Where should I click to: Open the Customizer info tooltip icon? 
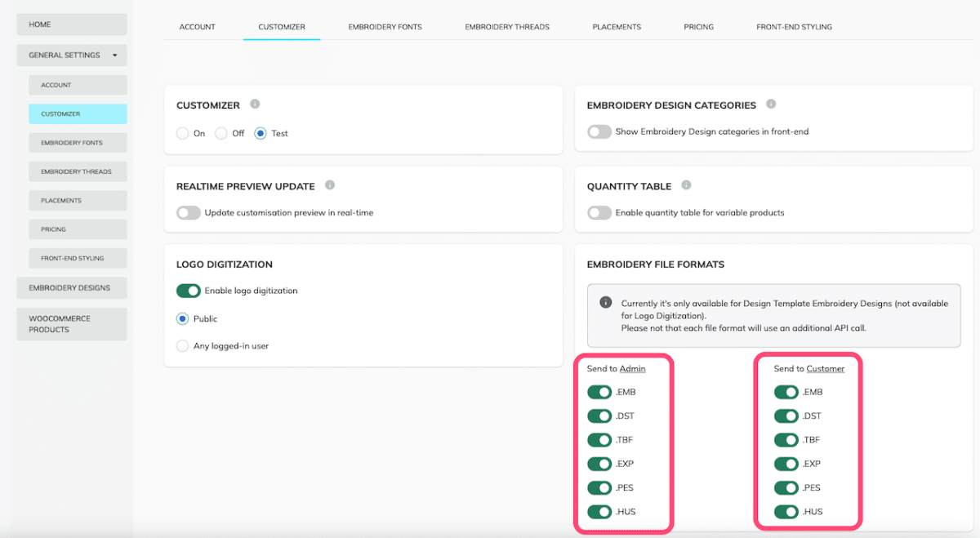254,104
